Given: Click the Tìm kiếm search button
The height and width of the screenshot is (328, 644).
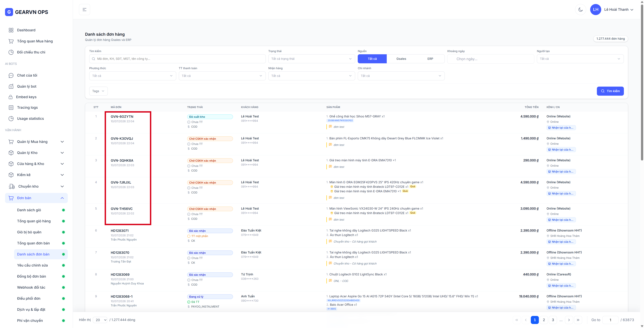Looking at the screenshot, I should [610, 91].
